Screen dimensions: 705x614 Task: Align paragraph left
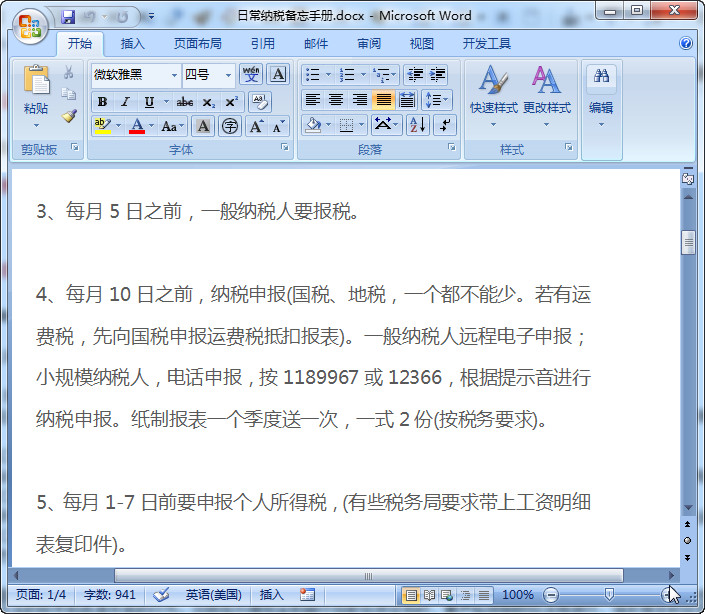[312, 99]
